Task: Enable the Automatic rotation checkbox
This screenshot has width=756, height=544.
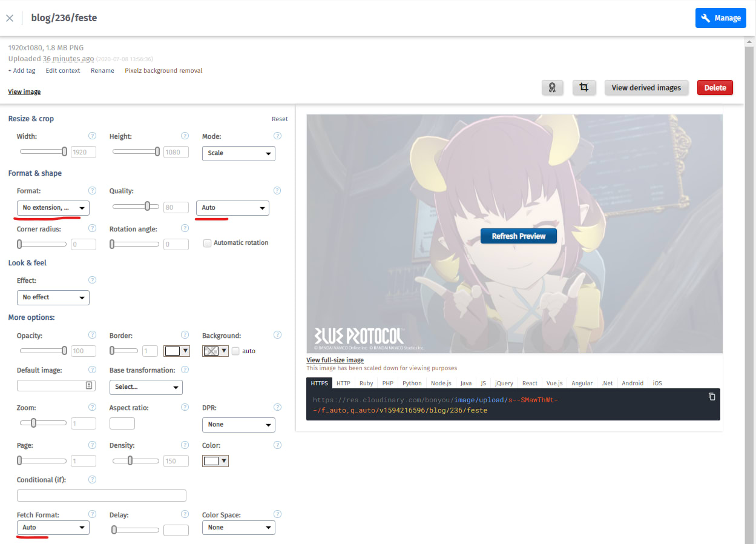Action: 208,243
